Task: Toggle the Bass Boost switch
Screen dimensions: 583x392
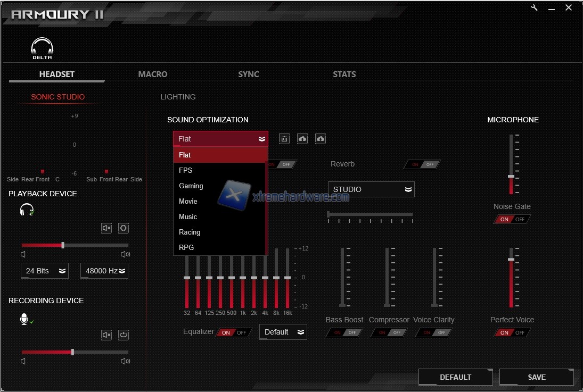Action: coord(344,332)
